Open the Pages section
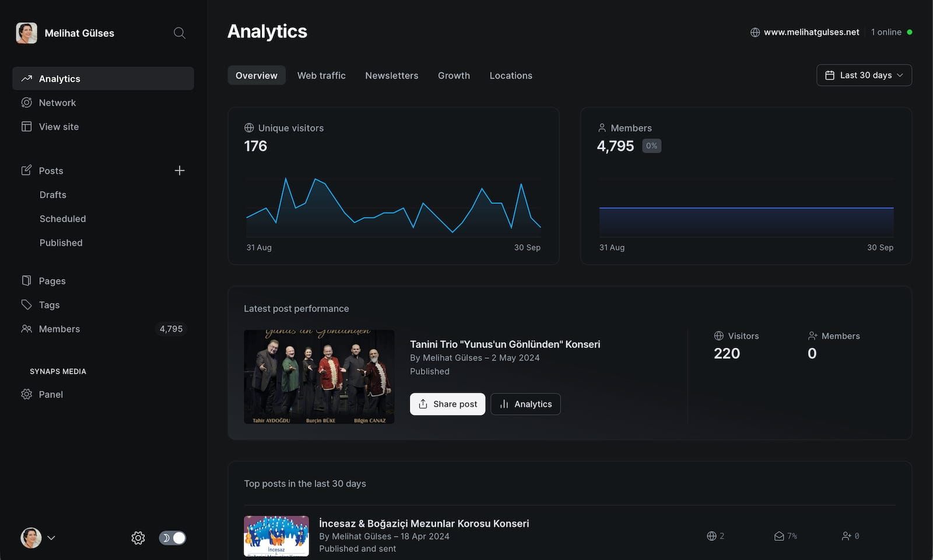The width and height of the screenshot is (933, 560). (52, 280)
